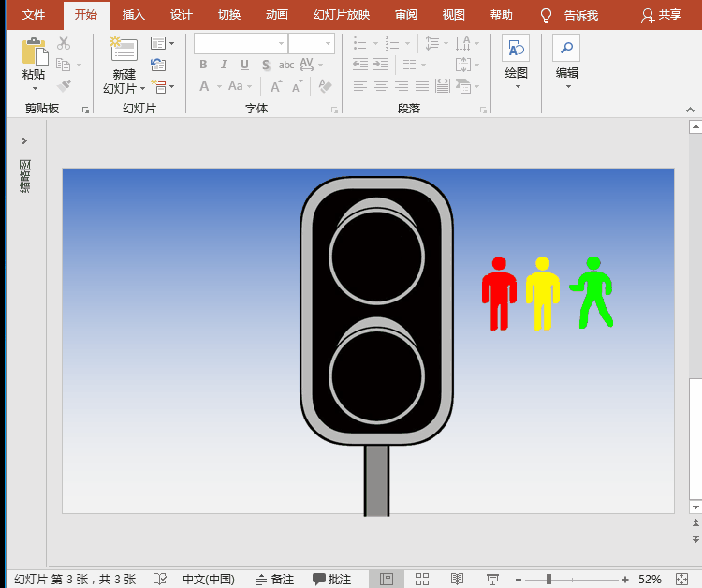
Task: Switch to the 设计 (Design) tab
Action: click(182, 15)
